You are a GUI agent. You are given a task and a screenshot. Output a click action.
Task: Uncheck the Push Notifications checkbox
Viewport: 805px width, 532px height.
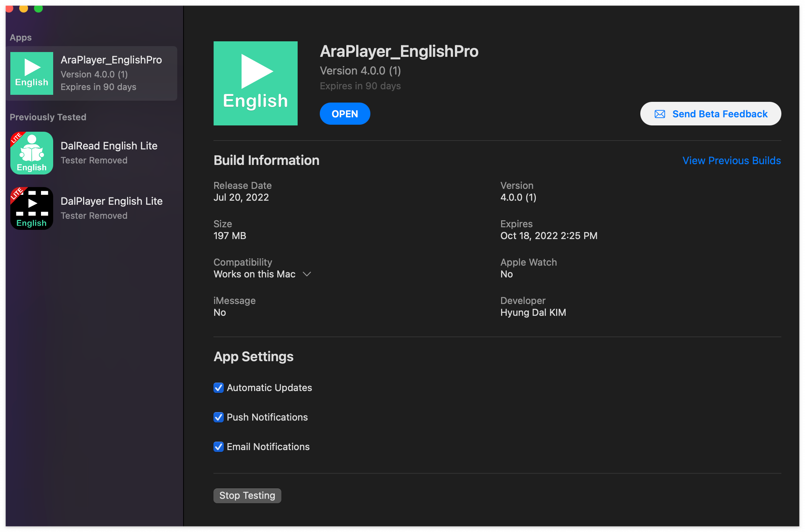[219, 417]
